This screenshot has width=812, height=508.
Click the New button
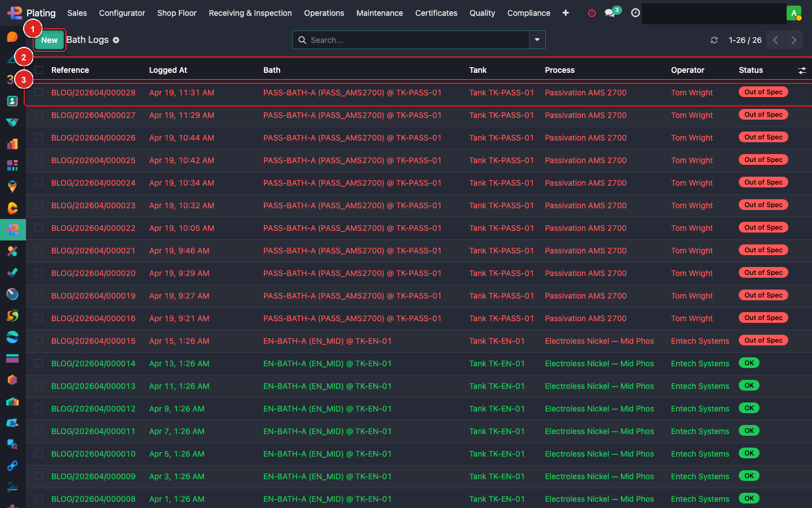49,40
